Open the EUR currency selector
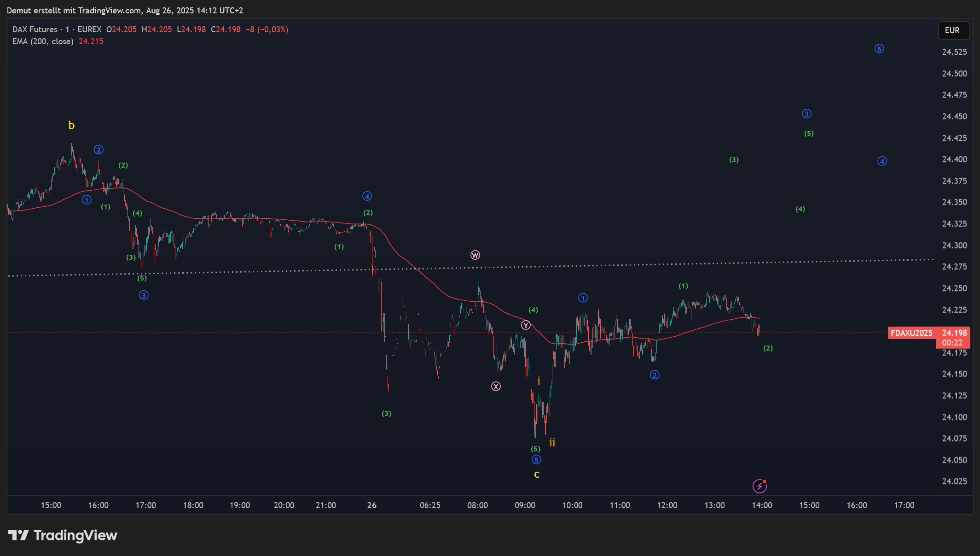The height and width of the screenshot is (556, 980). coord(954,30)
